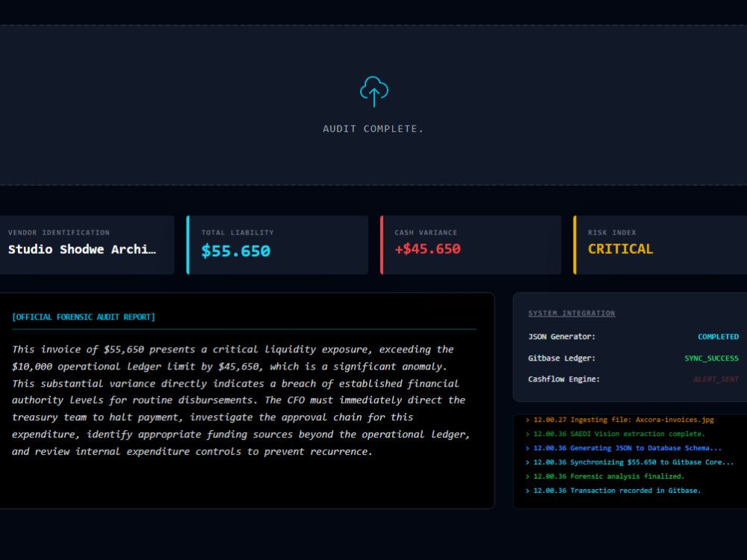Click log line Ingesting file: Axcora-invoices.jpg
This screenshot has width=747, height=560.
pos(619,420)
